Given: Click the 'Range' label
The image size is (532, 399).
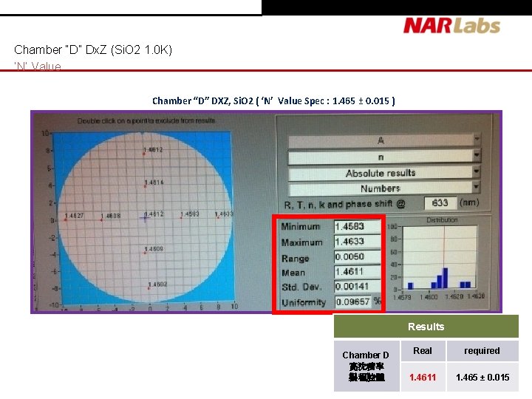Looking at the screenshot, I should point(295,259).
